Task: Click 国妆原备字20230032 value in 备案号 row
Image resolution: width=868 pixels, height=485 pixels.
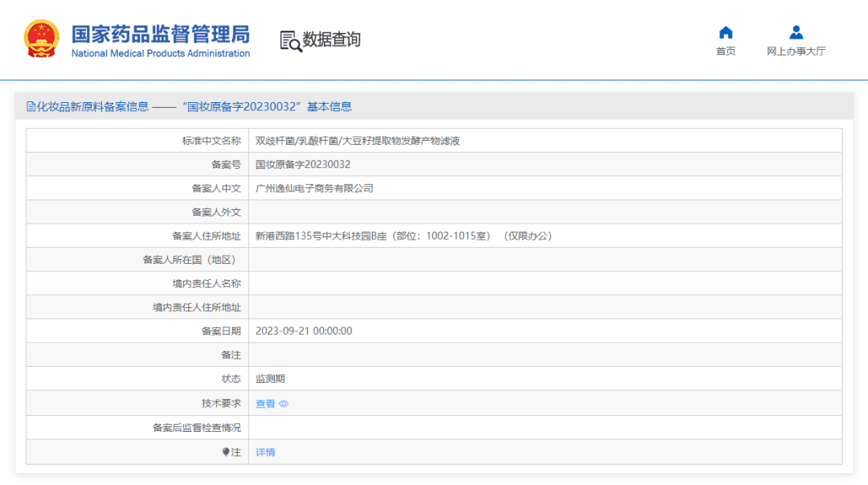Action: [x=303, y=165]
